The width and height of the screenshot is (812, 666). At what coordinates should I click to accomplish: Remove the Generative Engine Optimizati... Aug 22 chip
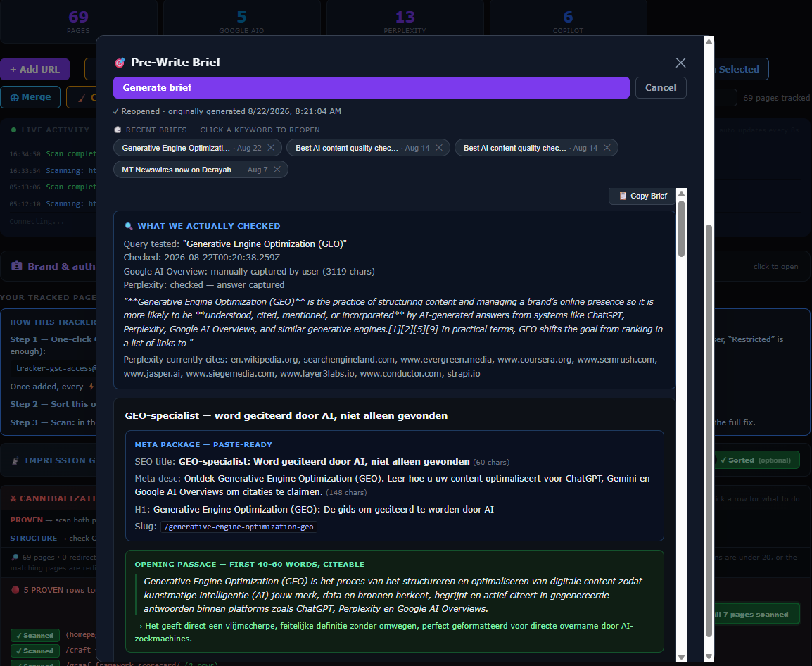coord(271,148)
